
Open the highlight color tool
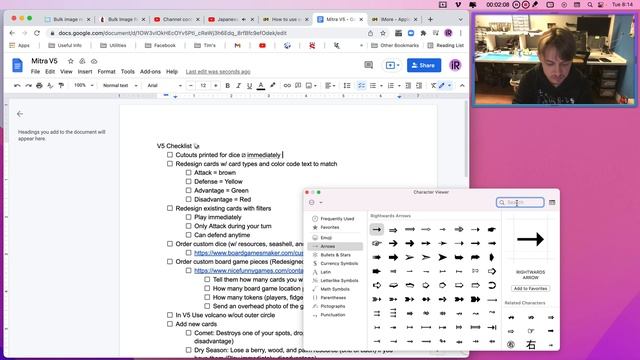[x=272, y=86]
